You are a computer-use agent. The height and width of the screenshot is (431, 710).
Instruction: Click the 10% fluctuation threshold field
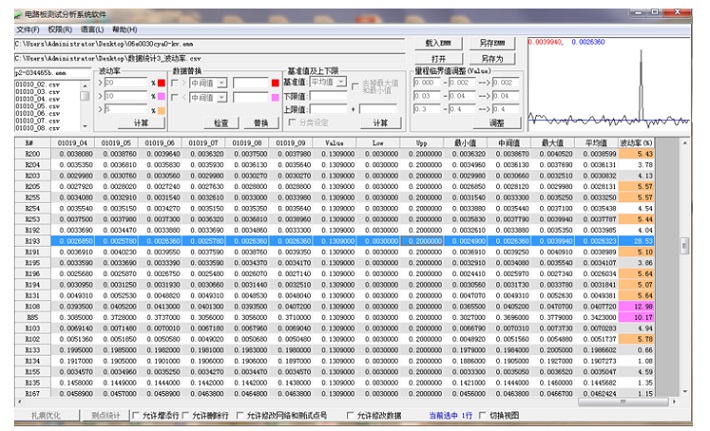click(x=126, y=96)
